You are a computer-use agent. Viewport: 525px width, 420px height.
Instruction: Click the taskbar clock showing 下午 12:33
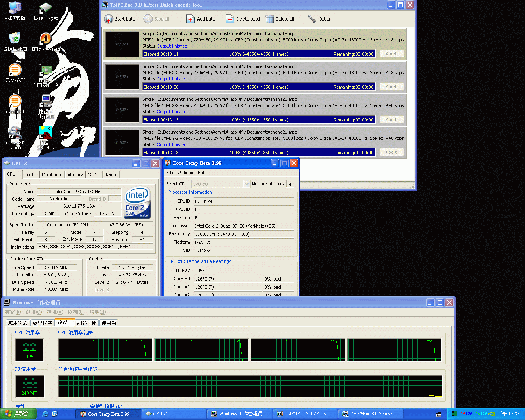coord(509,414)
